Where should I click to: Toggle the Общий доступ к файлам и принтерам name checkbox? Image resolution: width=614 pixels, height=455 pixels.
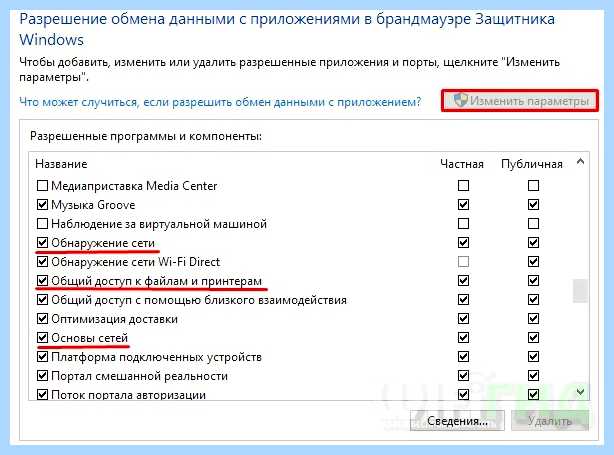(42, 281)
